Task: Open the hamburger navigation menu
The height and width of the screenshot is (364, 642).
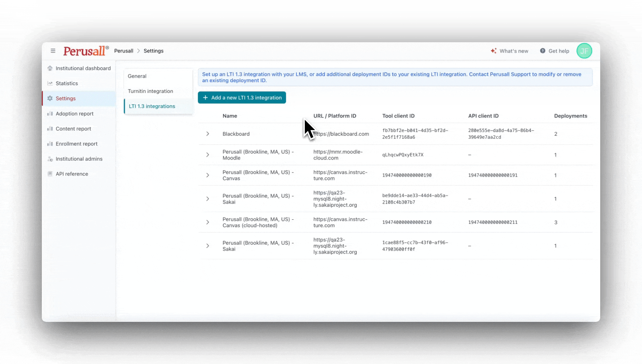Action: (x=53, y=51)
